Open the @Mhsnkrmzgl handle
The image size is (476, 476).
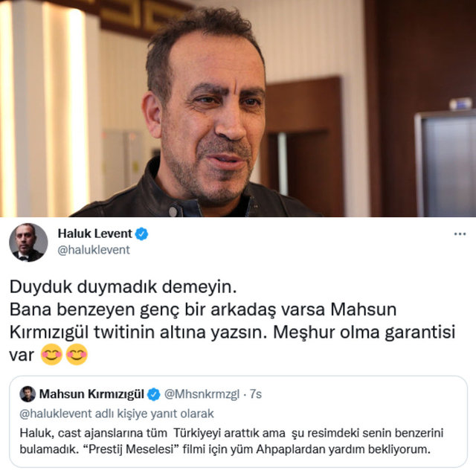pos(202,394)
